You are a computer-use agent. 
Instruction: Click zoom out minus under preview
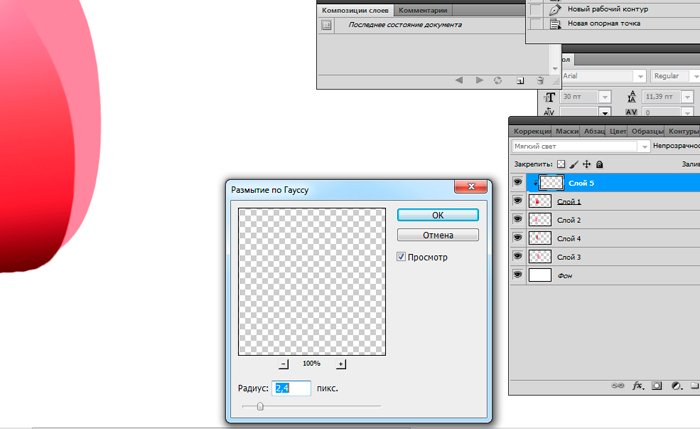click(284, 364)
